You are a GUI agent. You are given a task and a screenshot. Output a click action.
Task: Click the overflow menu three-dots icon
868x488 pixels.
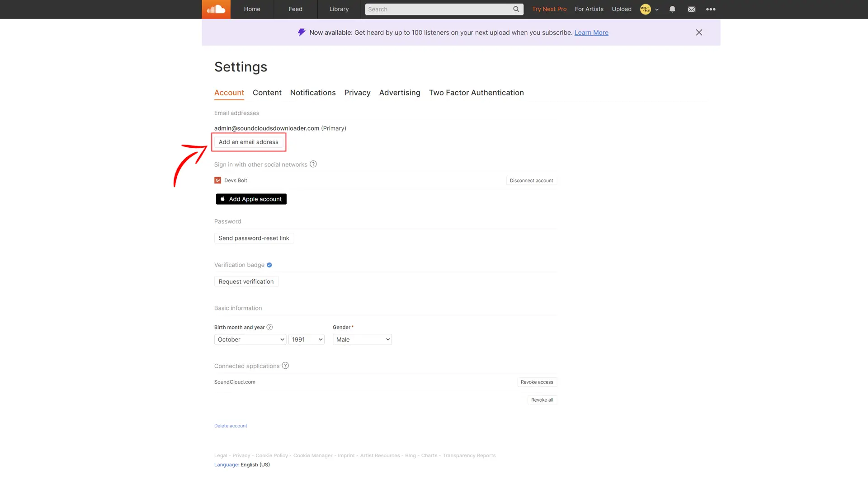(711, 9)
